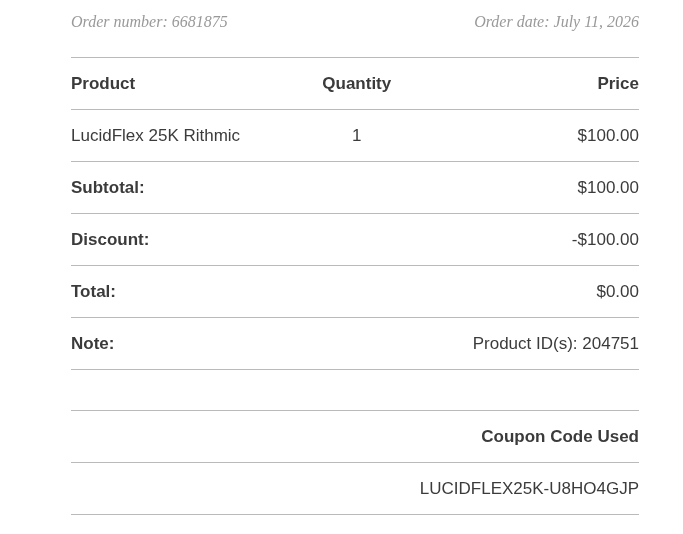Viewport: 683px width, 534px height.
Task: Select the Product column header
Action: click(x=103, y=83)
